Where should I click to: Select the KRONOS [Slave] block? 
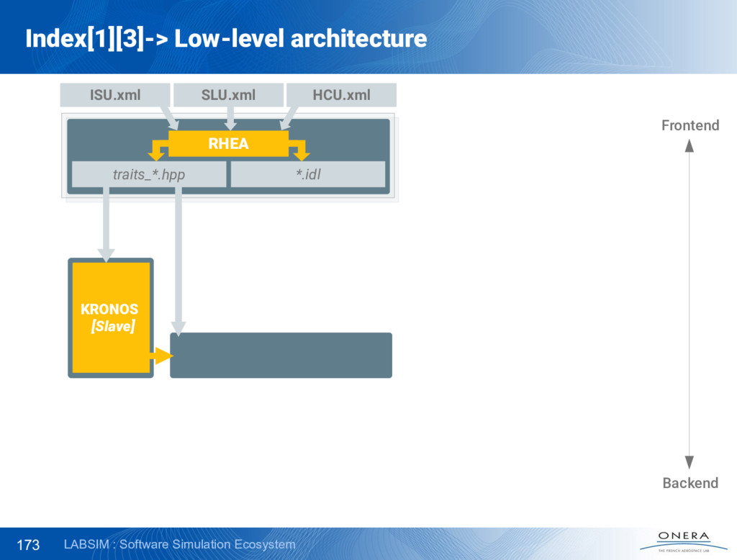(x=111, y=318)
